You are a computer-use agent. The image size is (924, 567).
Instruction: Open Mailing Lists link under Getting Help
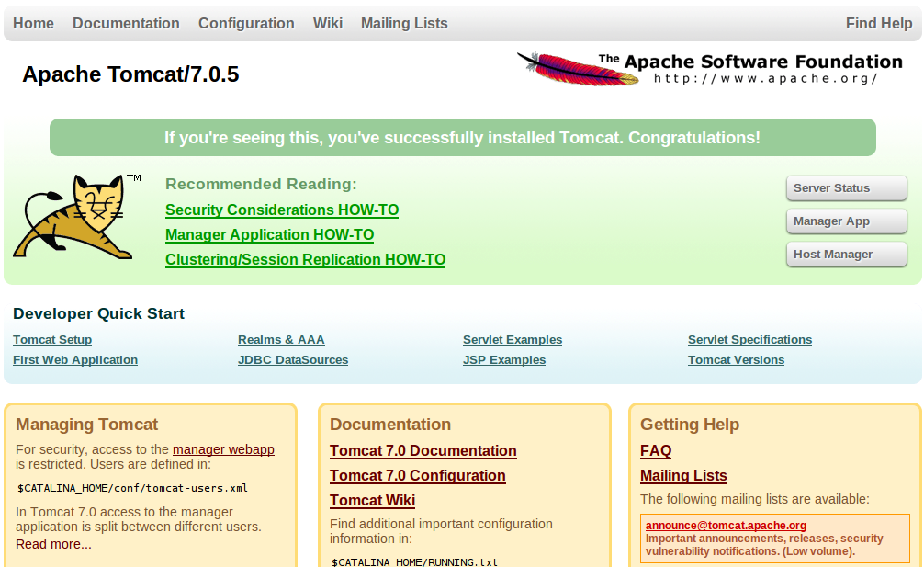pos(683,476)
